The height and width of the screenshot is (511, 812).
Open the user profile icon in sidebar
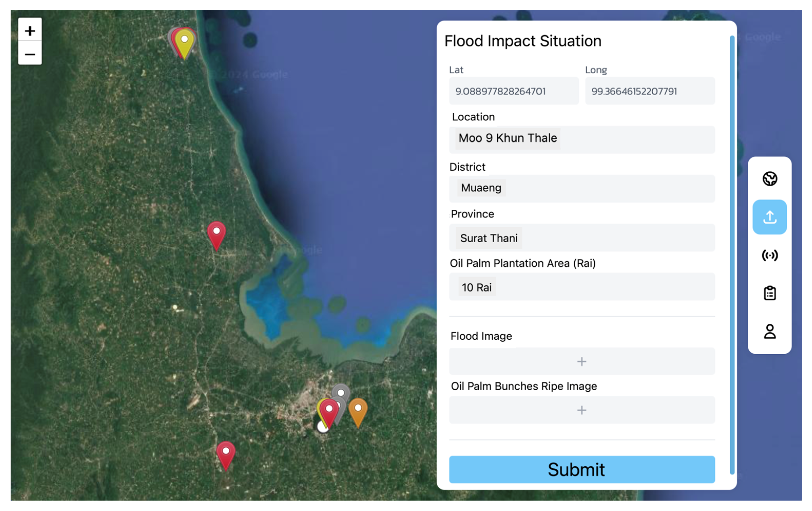(x=769, y=332)
